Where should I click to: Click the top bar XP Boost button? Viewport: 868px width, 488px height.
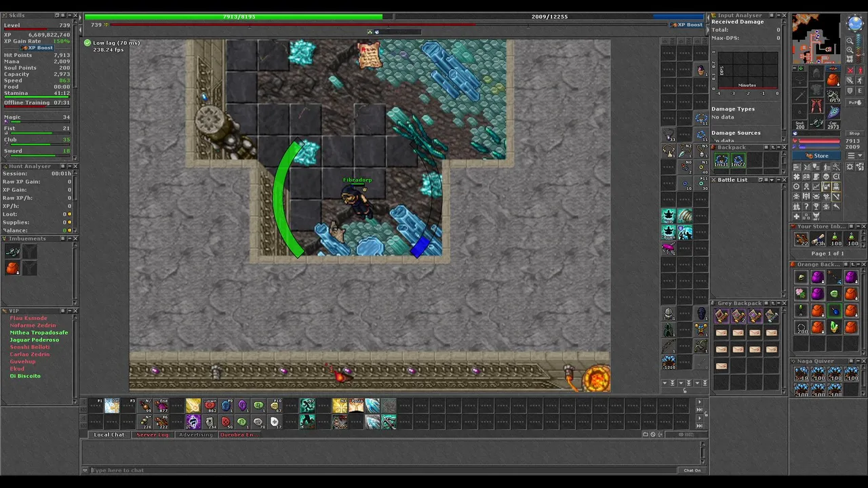687,24
